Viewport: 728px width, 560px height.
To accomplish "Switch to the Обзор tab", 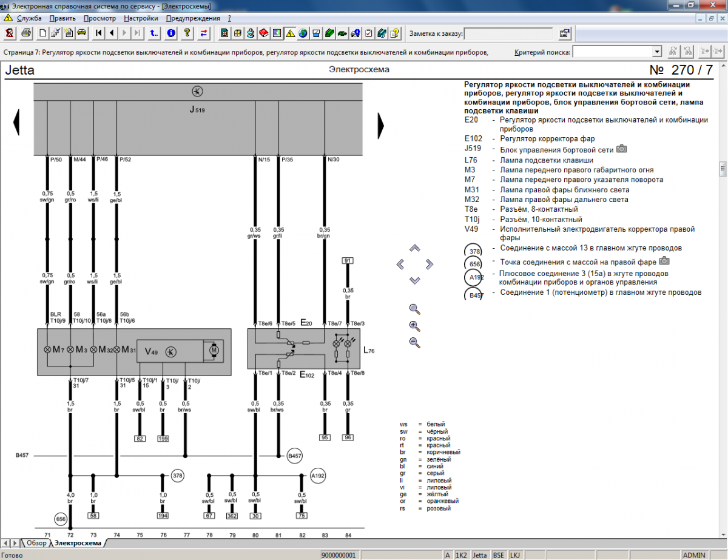I will pyautogui.click(x=36, y=543).
